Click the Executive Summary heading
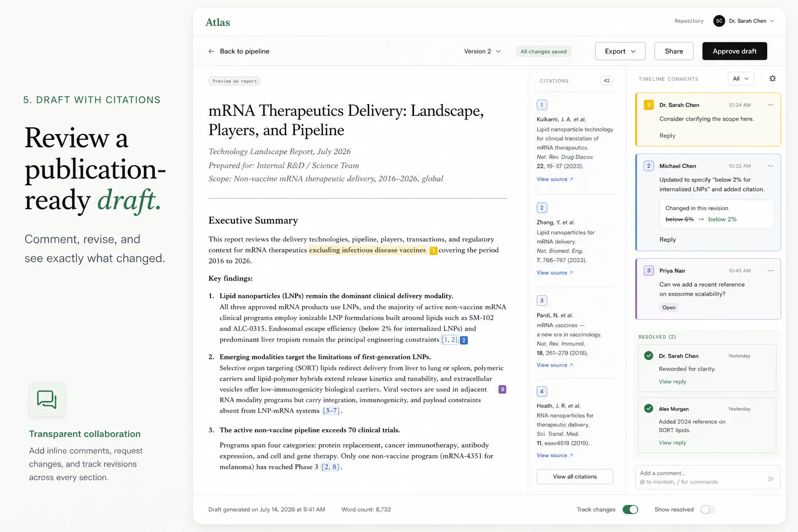The height and width of the screenshot is (532, 798). pos(253,220)
